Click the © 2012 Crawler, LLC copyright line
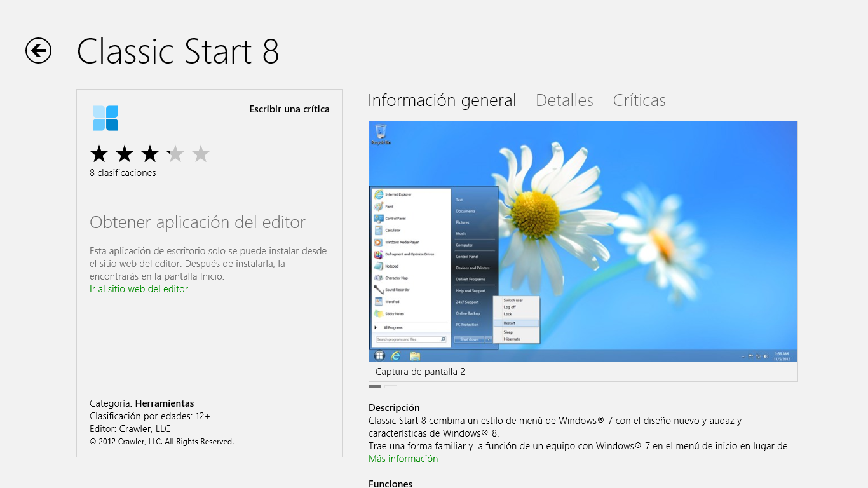Image resolution: width=868 pixels, height=488 pixels. tap(161, 442)
